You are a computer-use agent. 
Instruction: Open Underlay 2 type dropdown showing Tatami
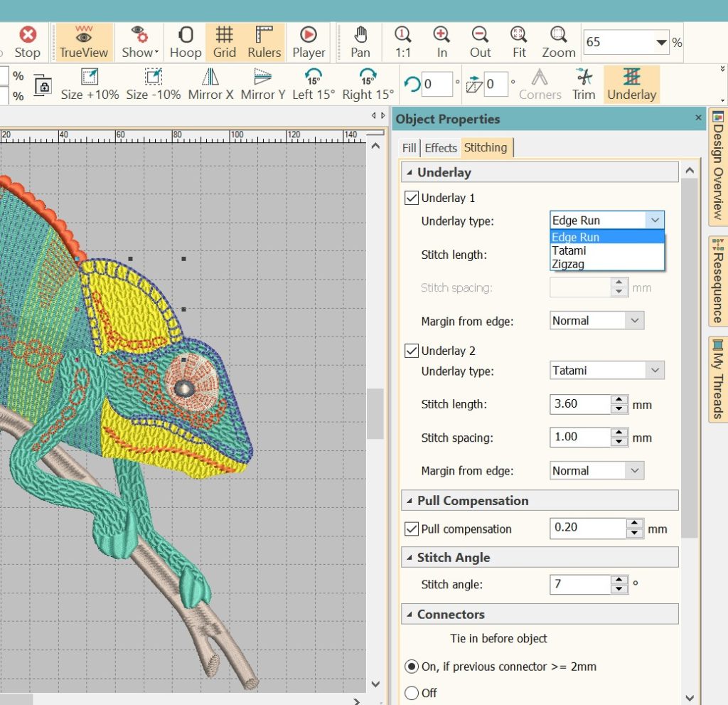tap(606, 371)
